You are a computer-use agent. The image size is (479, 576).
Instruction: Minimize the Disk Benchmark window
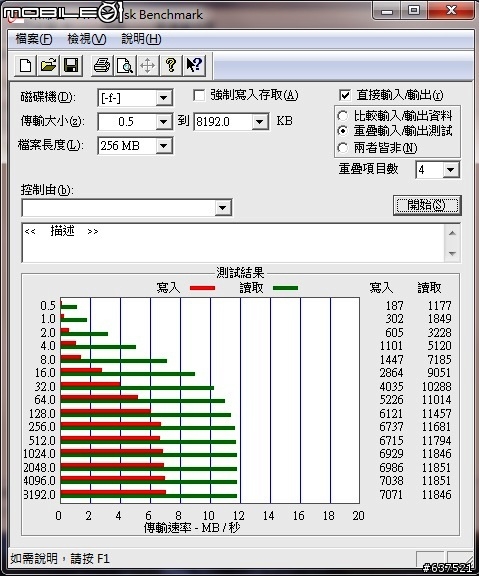point(387,11)
